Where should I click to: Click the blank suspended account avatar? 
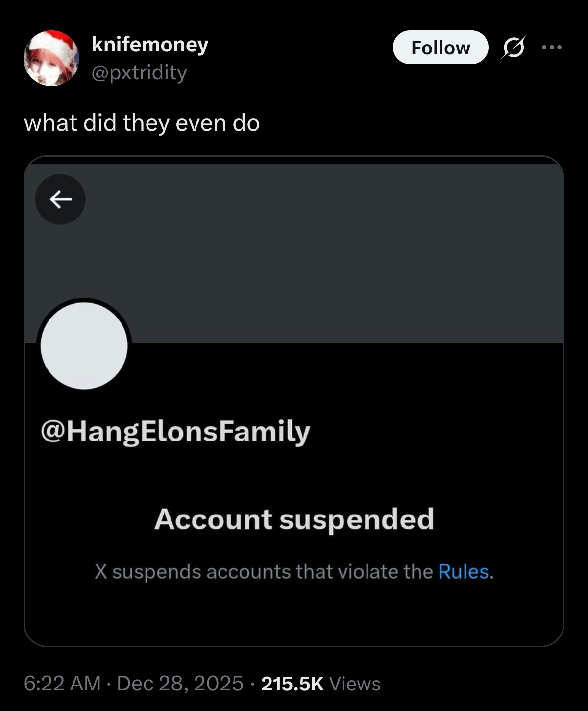point(84,345)
